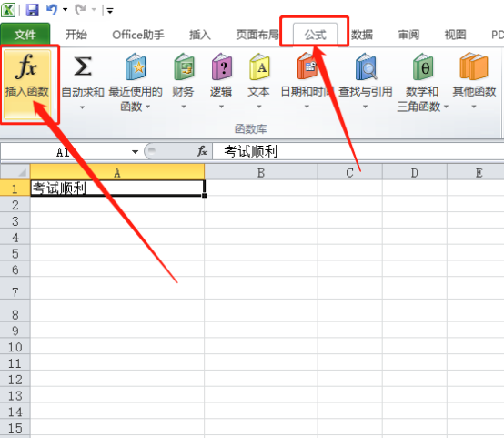Expand the 文本 dropdown arrow
504x438 pixels.
click(259, 107)
